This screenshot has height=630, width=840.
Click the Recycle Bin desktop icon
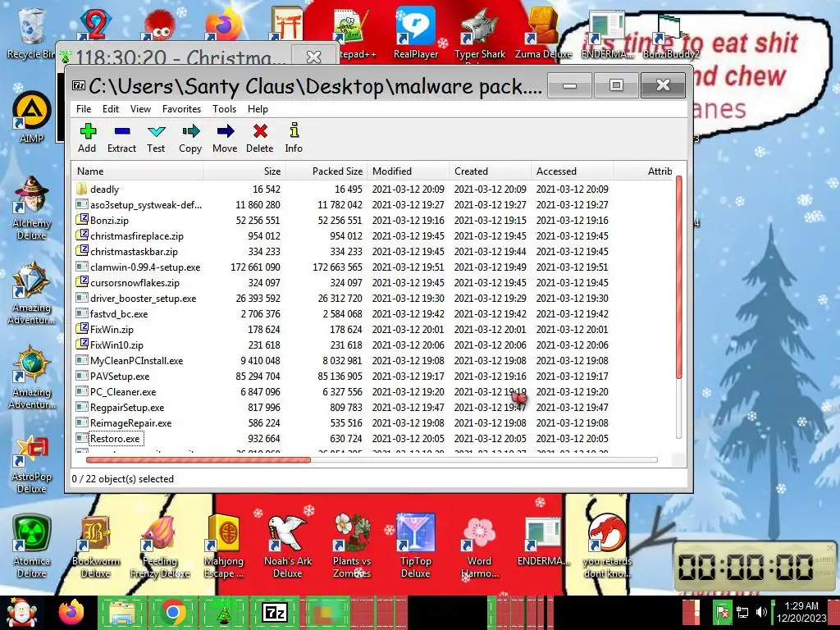[x=30, y=32]
